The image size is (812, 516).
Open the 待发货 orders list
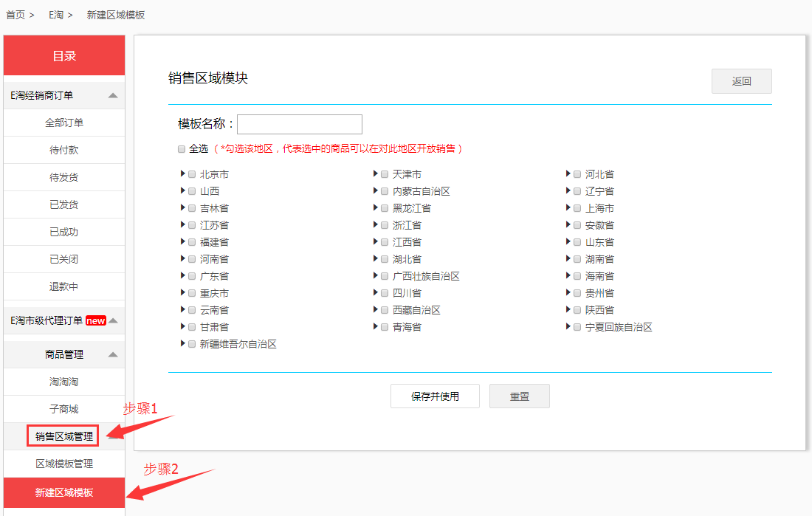pos(64,178)
